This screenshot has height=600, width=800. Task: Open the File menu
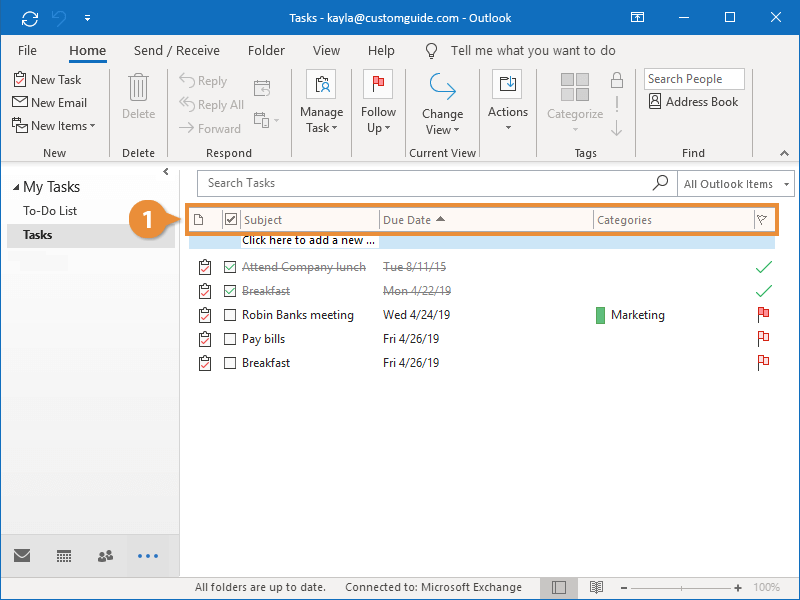(27, 51)
